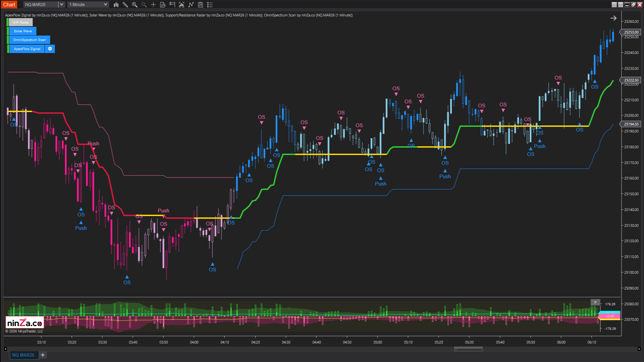The width and height of the screenshot is (644, 362).
Task: Toggle the S/R Radar indicator
Action: click(x=21, y=22)
